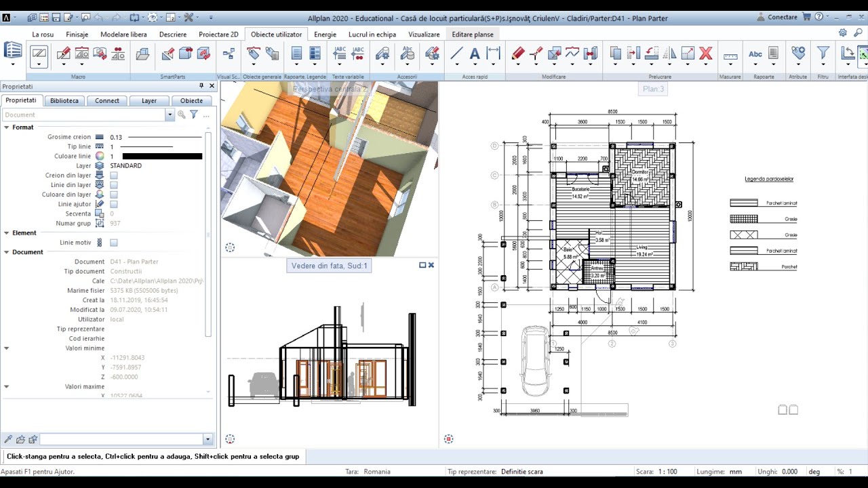Viewport: 868px width, 488px height.
Task: Click the red pencil Modify icon
Action: [x=518, y=53]
